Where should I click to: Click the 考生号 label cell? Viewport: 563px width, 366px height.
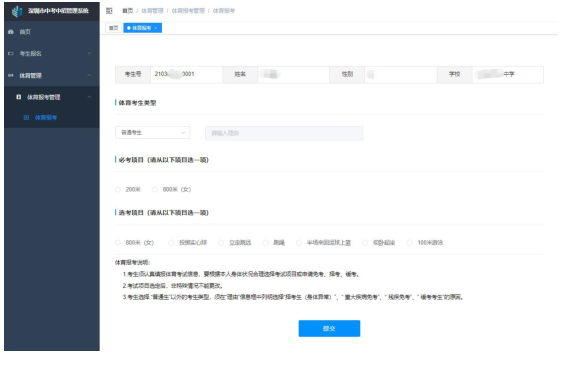133,74
